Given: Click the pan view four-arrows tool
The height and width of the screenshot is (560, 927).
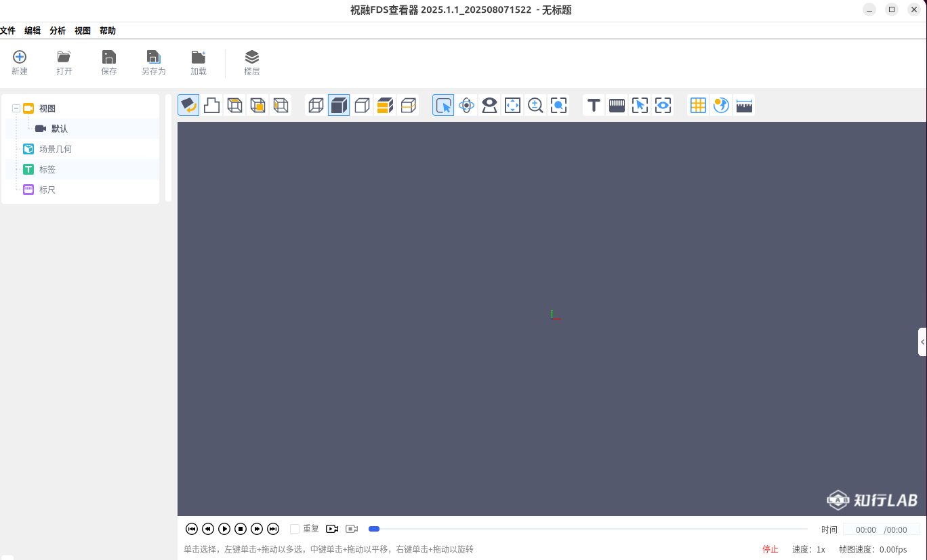Looking at the screenshot, I should coord(512,105).
